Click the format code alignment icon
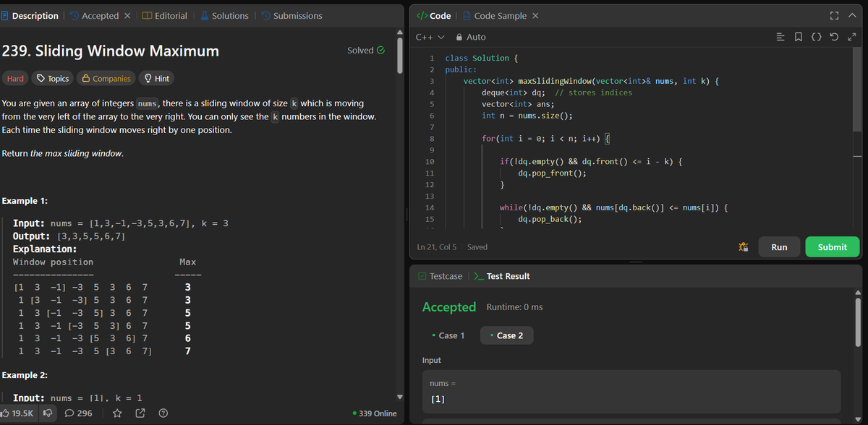This screenshot has width=868, height=425. pos(780,37)
